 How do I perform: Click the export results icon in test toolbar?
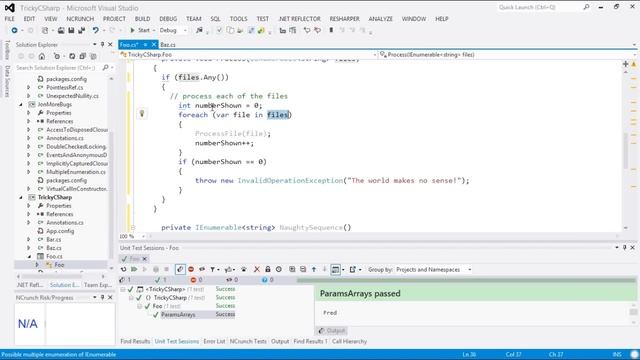pos(353,269)
